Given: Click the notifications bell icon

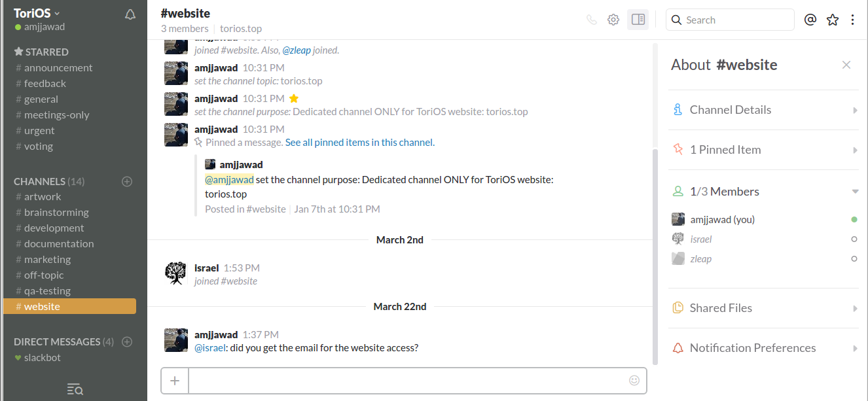Looking at the screenshot, I should 130,14.
